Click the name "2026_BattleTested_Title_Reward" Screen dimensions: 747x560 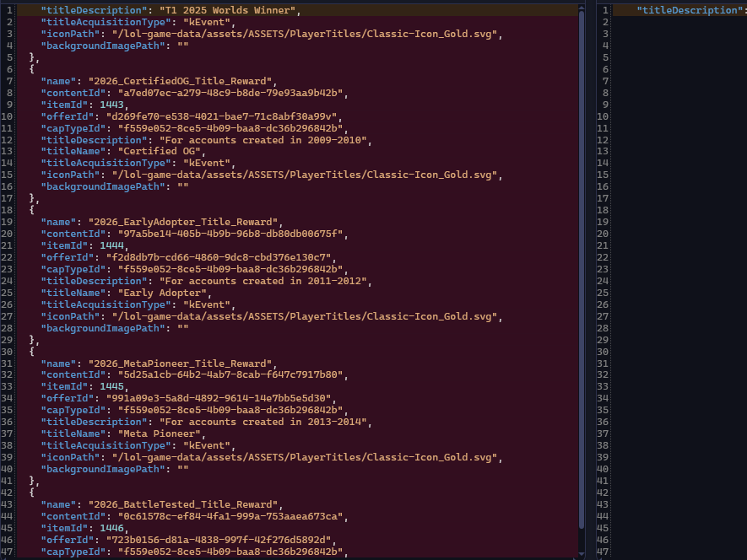tap(183, 504)
